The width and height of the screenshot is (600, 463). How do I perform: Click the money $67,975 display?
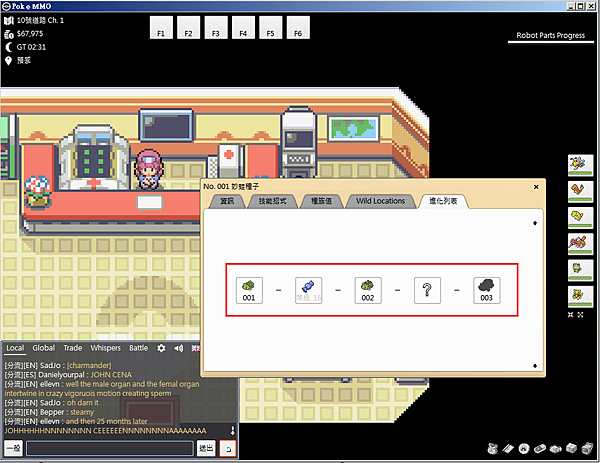[x=30, y=34]
